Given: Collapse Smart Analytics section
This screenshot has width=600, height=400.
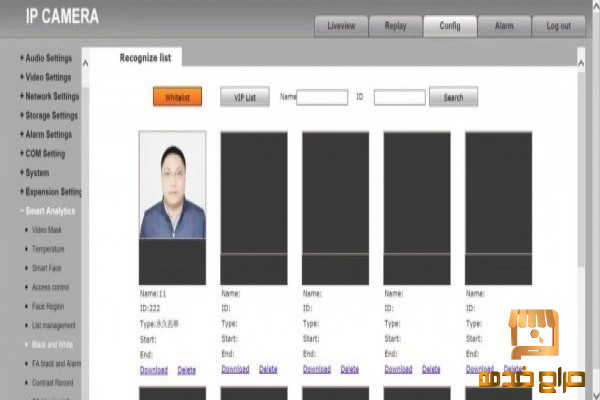Looking at the screenshot, I should (x=47, y=211).
